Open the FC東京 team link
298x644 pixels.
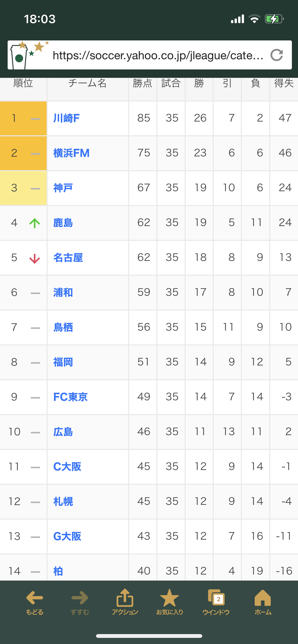[70, 397]
